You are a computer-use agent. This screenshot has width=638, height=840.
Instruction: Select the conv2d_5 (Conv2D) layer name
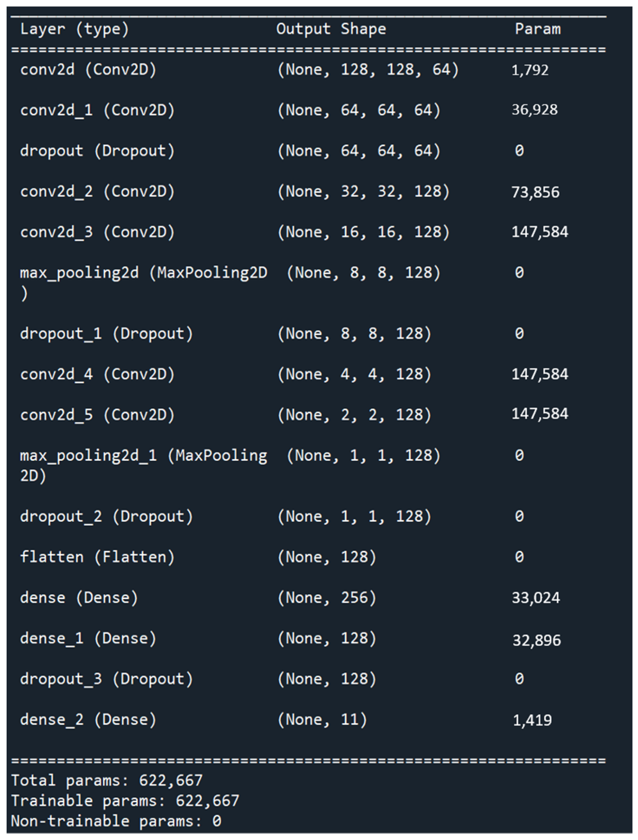(x=97, y=415)
